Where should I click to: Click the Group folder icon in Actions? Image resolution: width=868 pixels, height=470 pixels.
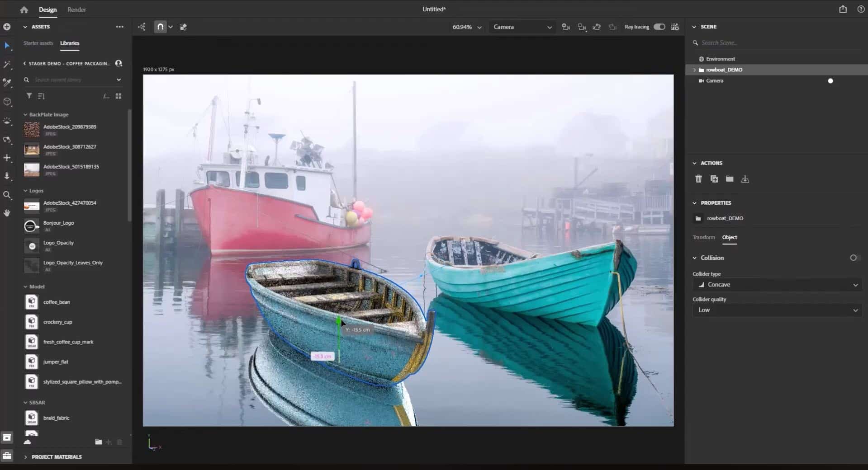coord(730,179)
